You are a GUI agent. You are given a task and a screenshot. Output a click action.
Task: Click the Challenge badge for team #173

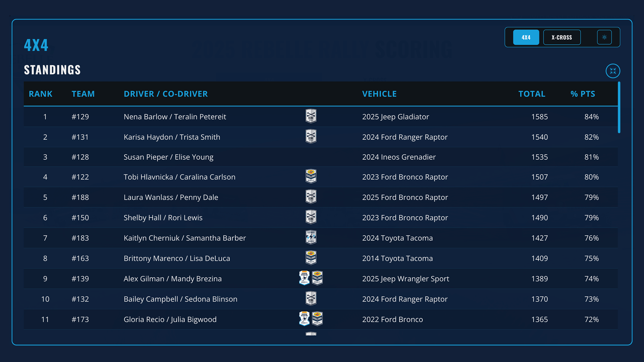(x=317, y=319)
